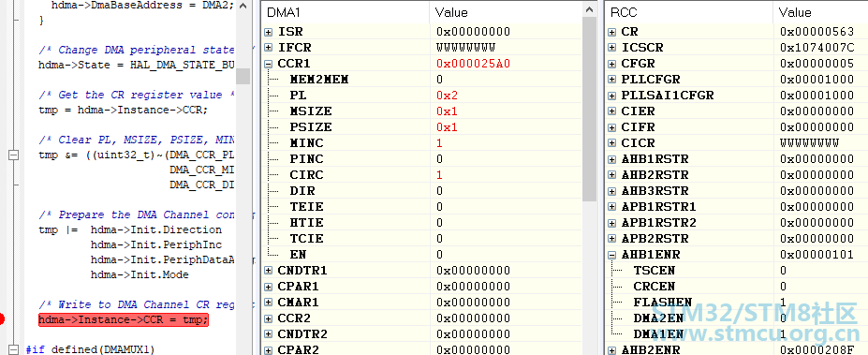Collapse the code fold at tmp &= line
Screen dimensions: 868x355
[14, 155]
